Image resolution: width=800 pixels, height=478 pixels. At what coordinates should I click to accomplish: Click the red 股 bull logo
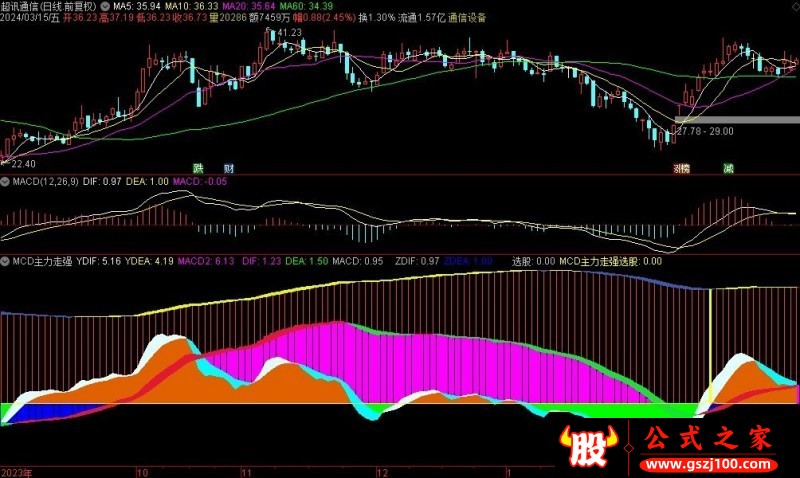[x=583, y=448]
